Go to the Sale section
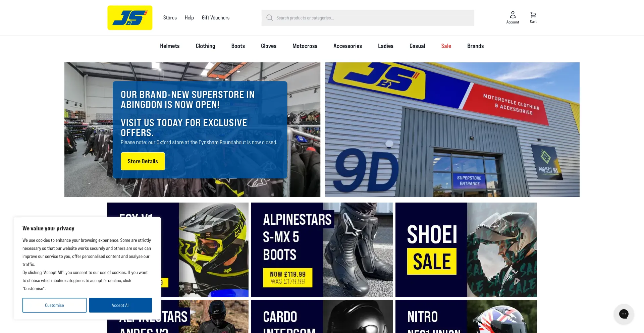Viewport: 644px width, 333px height. (x=446, y=46)
